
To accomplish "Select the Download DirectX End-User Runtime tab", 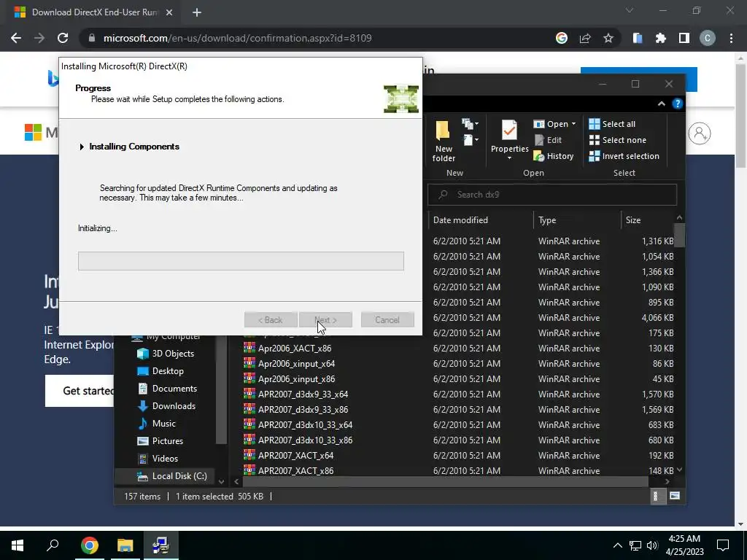I will [x=90, y=12].
